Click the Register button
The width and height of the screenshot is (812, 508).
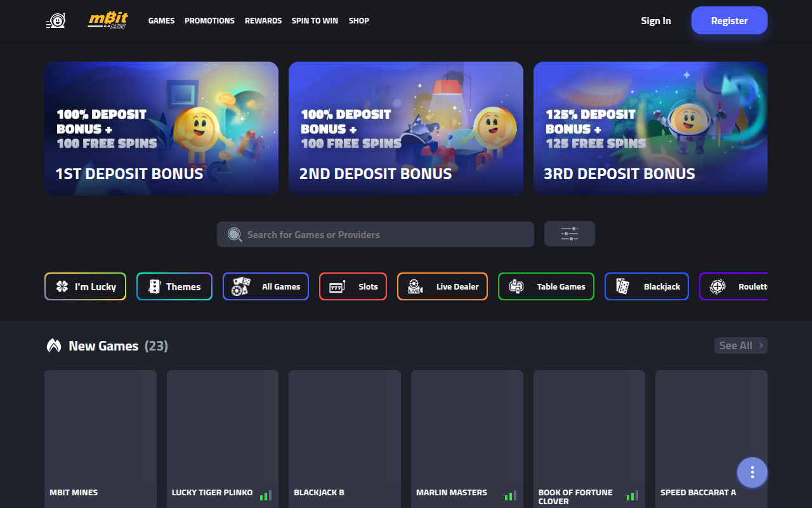pos(730,20)
